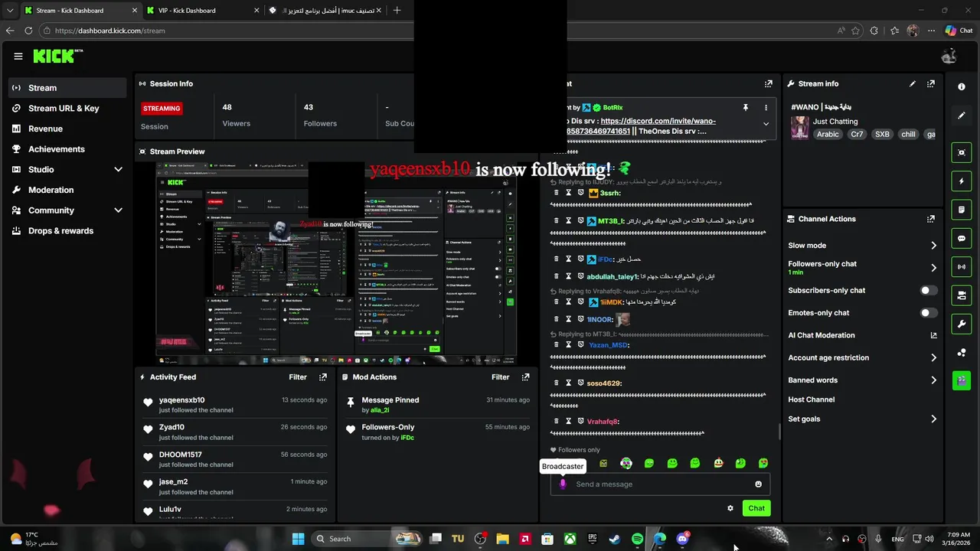This screenshot has width=980, height=551.
Task: Open the hamburger menu next to Kick logo
Action: (x=18, y=56)
